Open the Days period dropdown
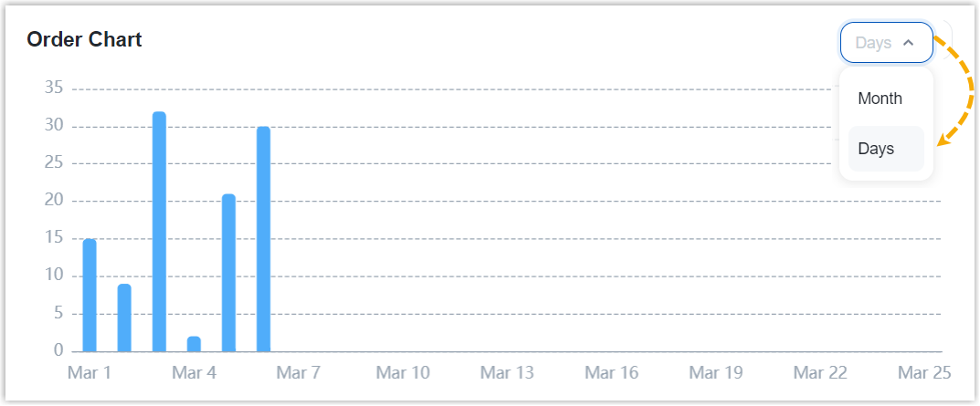 tap(886, 43)
